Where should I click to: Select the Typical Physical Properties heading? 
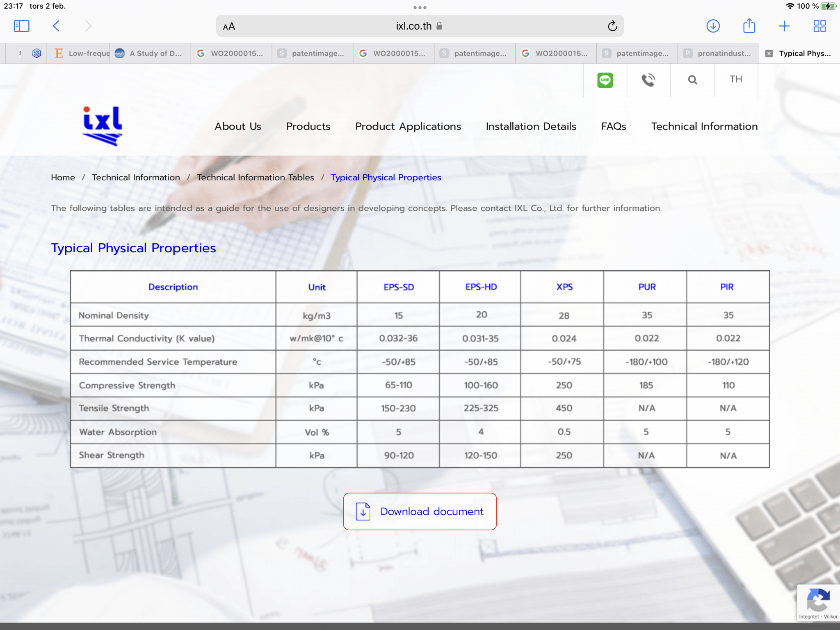[133, 248]
